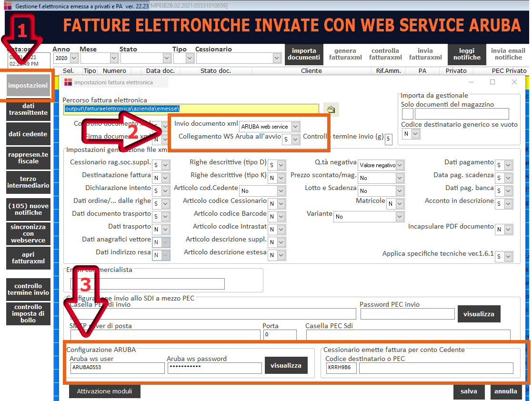
Task: Open the Invio documento xml dropdown
Action: [x=295, y=127]
